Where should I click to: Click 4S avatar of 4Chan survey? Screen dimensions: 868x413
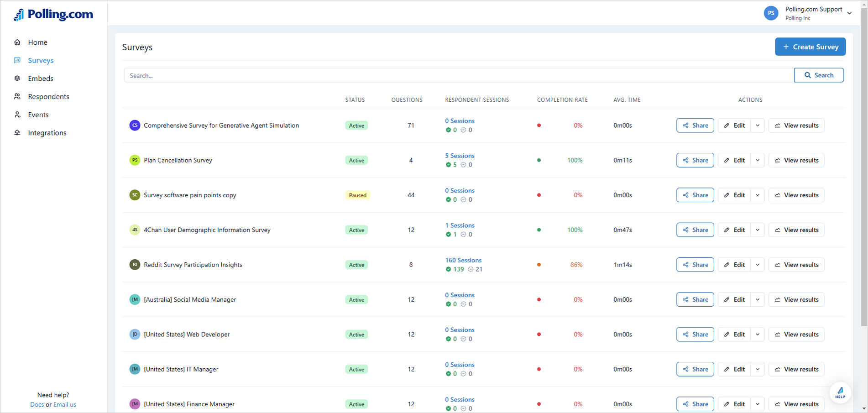pos(135,230)
